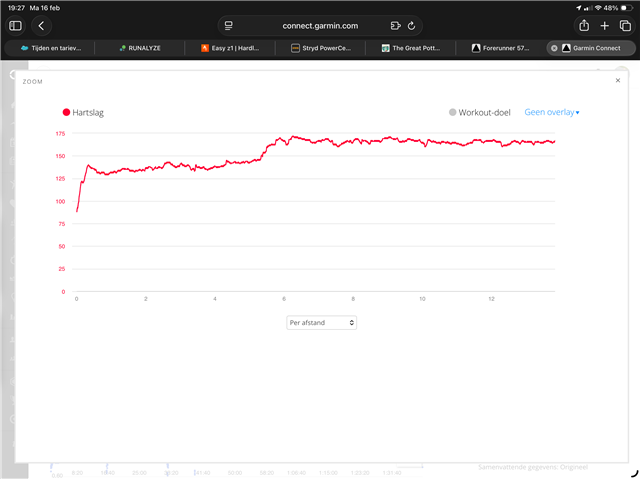This screenshot has width=640, height=479.
Task: Tap the connect.garmin.com address field
Action: pos(320,25)
